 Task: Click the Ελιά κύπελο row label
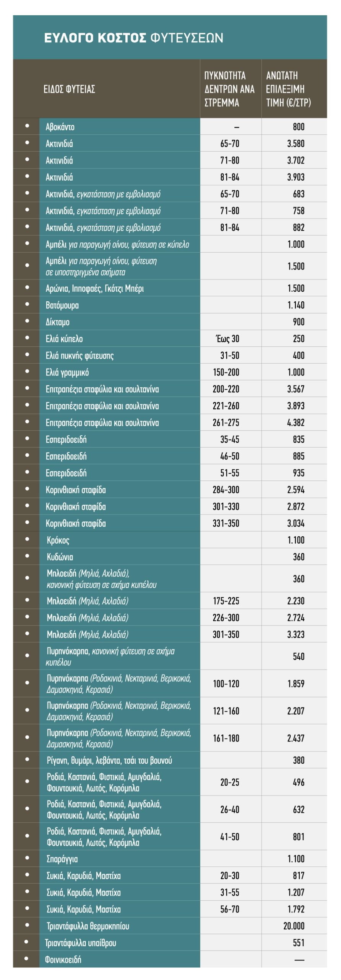[64, 339]
